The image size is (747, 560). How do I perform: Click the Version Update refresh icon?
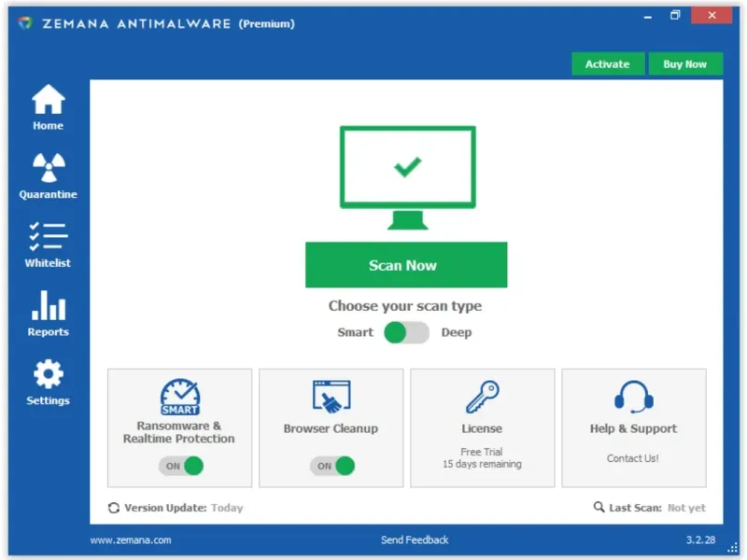tap(113, 508)
